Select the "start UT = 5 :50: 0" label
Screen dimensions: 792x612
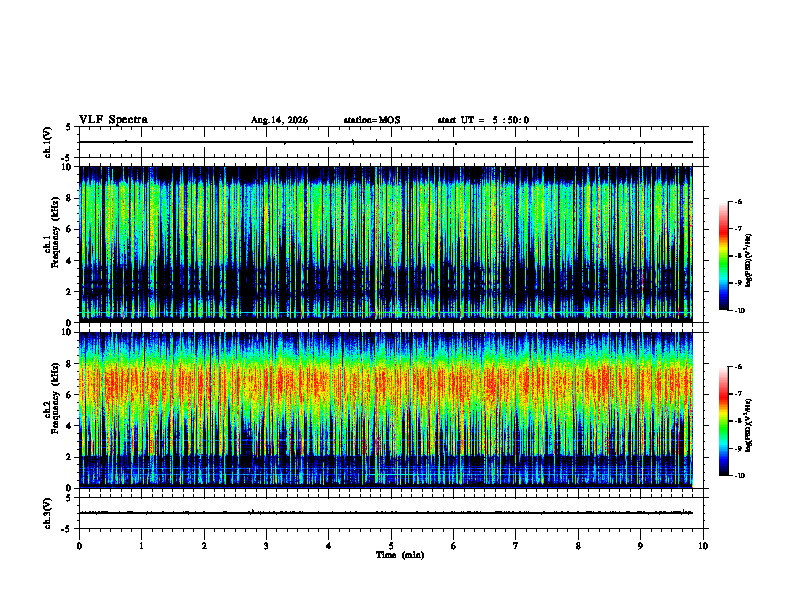point(483,120)
